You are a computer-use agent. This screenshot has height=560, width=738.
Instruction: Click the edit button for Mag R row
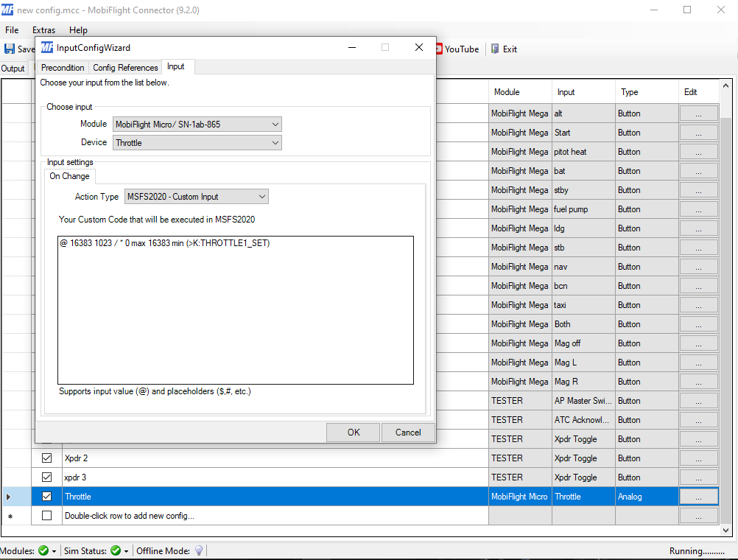tap(698, 382)
